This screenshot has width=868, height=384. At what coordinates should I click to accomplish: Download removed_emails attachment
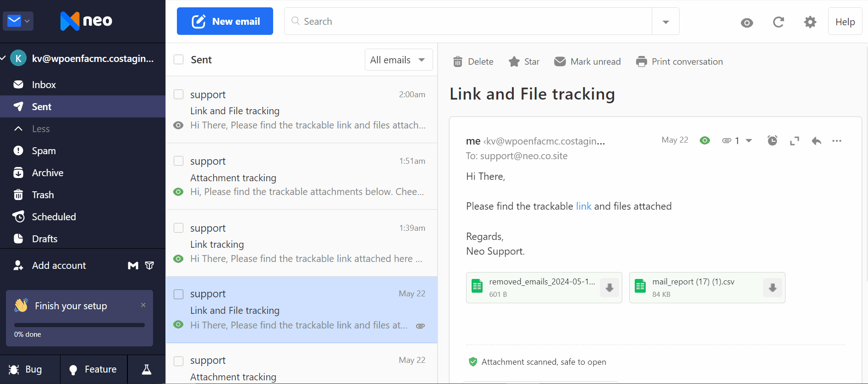pyautogui.click(x=610, y=288)
